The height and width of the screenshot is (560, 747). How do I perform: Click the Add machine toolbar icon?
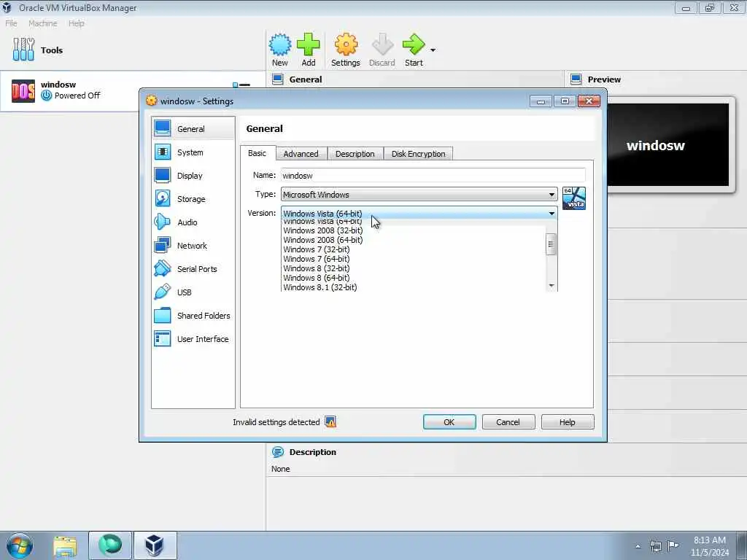pyautogui.click(x=309, y=50)
